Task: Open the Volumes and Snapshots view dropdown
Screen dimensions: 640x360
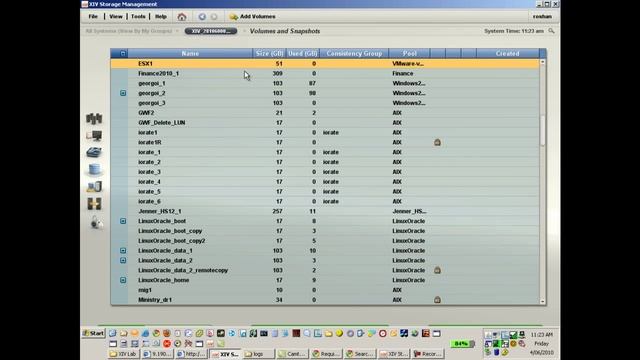Action: [284, 31]
